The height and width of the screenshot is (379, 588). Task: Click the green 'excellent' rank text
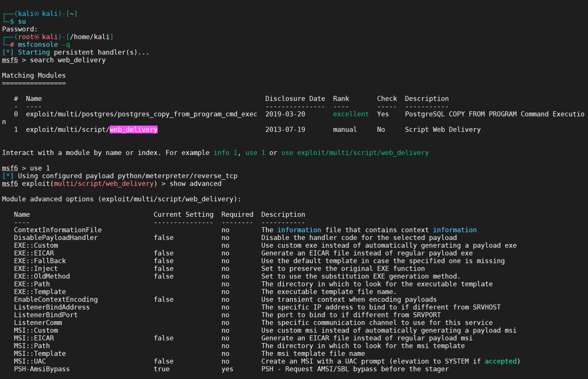tap(351, 114)
